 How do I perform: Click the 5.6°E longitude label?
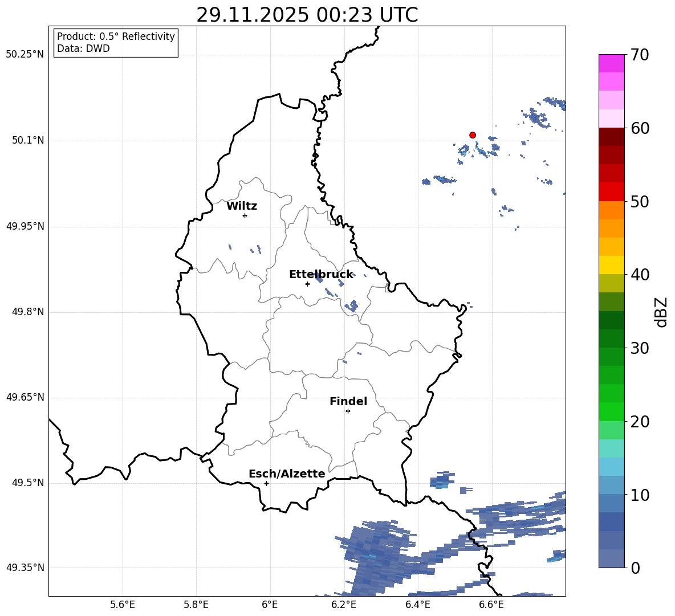[x=123, y=605]
